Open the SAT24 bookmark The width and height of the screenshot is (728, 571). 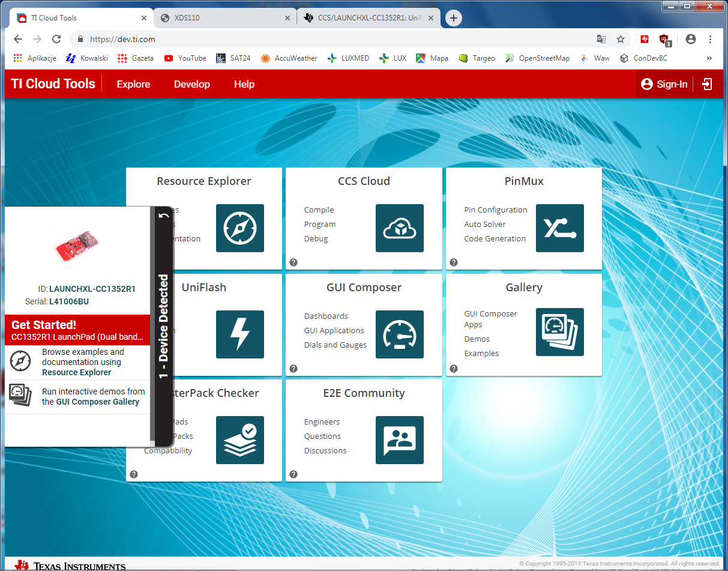point(233,58)
